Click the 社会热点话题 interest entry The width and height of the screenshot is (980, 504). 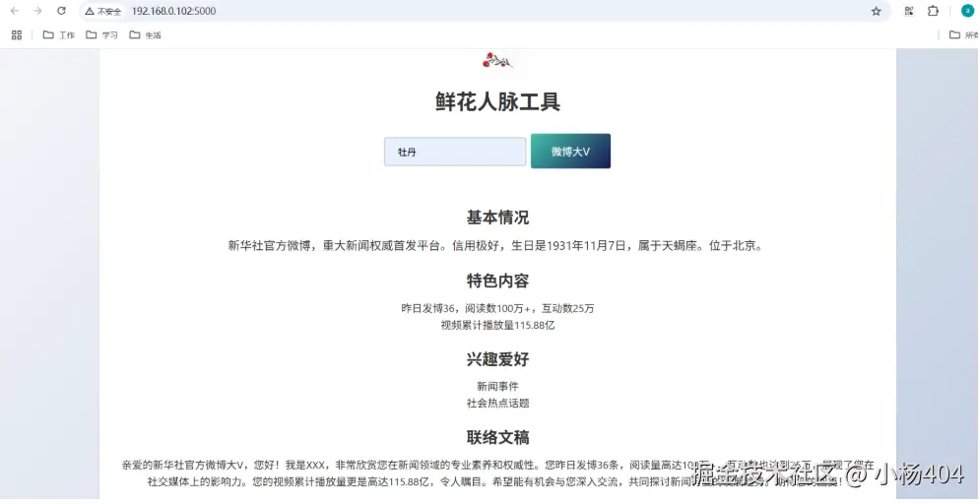point(497,403)
